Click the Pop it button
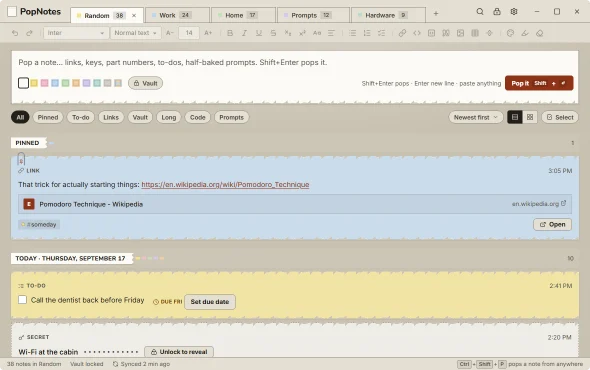The height and width of the screenshot is (370, 590). pyautogui.click(x=539, y=83)
